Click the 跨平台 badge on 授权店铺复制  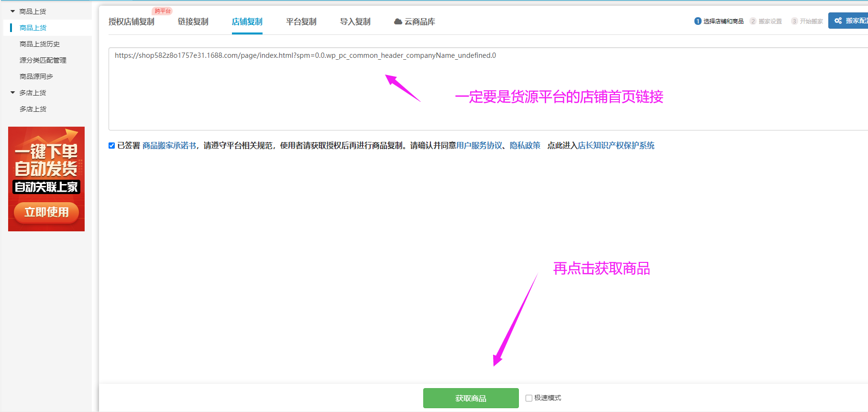[x=163, y=11]
